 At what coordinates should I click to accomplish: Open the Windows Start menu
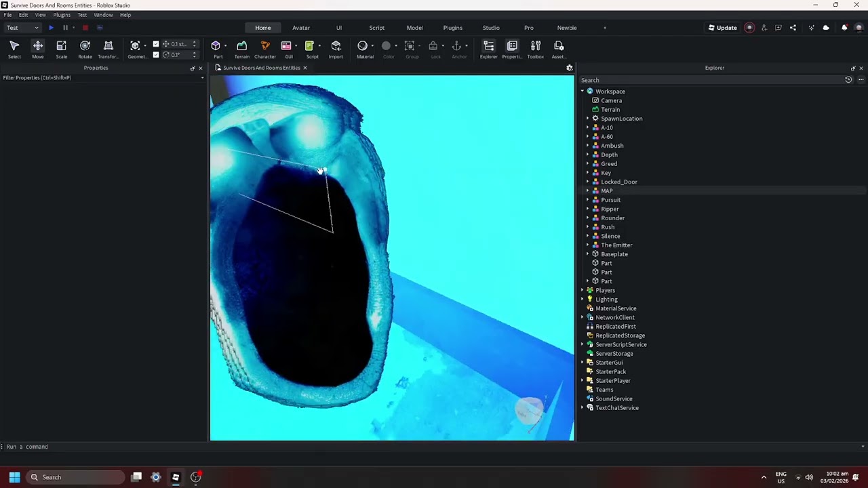point(14,477)
